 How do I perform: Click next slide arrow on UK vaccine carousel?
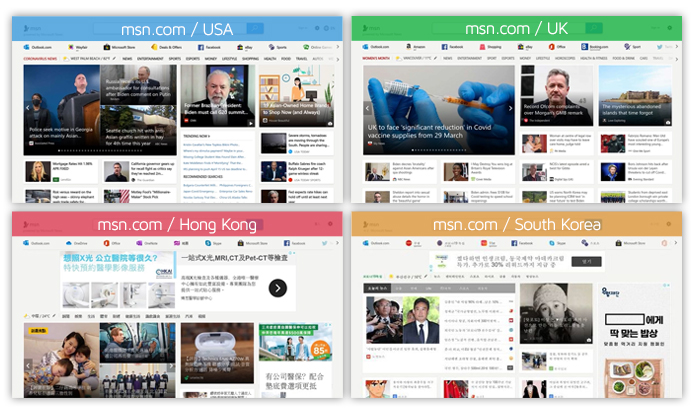tap(510, 108)
